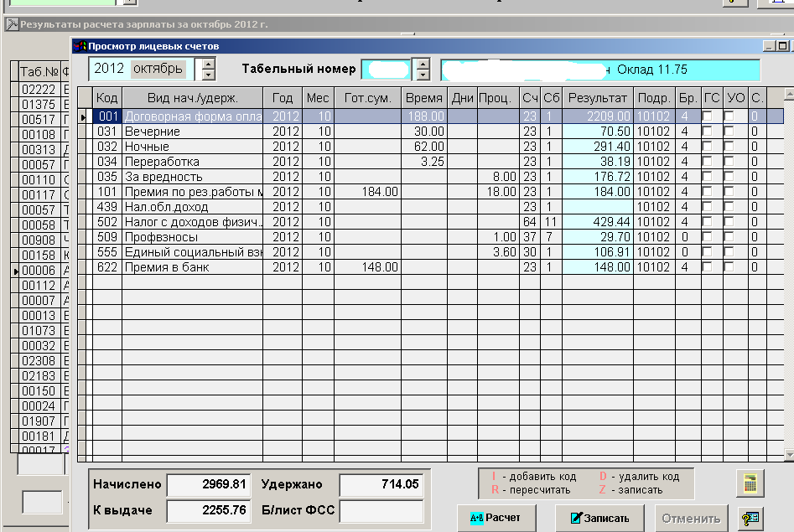Click the Вид нач./удерж. column header
Viewport: 794px width, 532px height.
192,98
